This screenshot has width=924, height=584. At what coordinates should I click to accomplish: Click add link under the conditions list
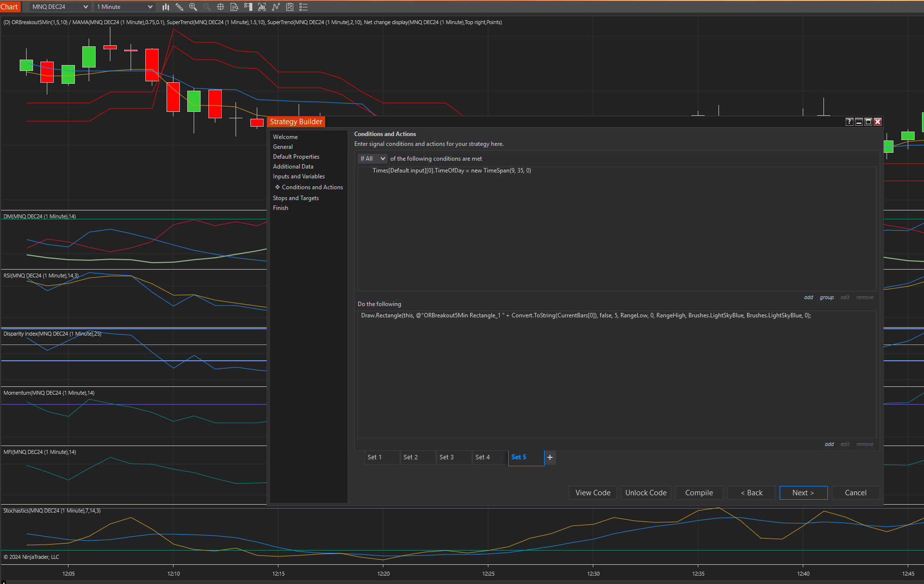[x=809, y=298]
